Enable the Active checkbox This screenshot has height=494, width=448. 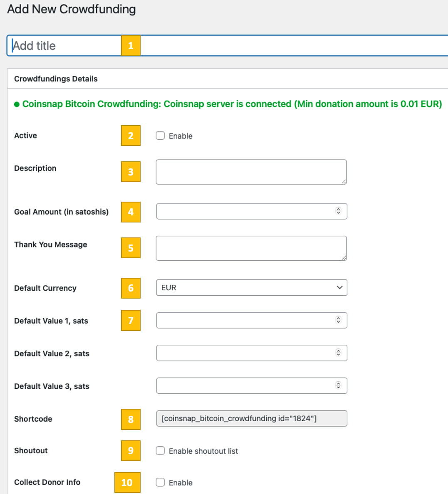tap(160, 136)
